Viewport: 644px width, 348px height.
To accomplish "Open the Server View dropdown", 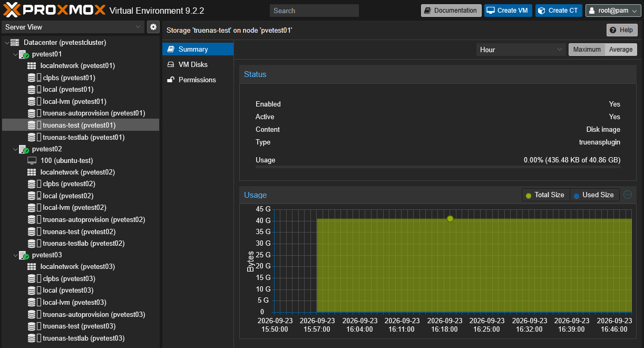I will tap(73, 27).
